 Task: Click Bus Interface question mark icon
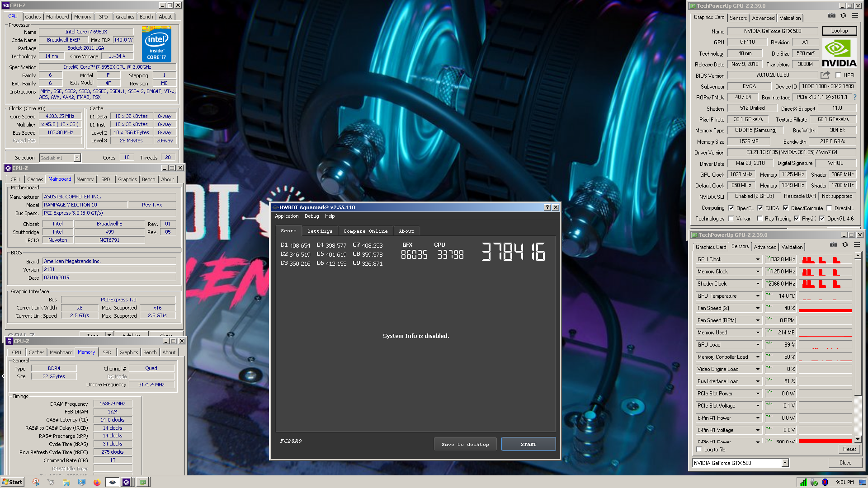(854, 97)
